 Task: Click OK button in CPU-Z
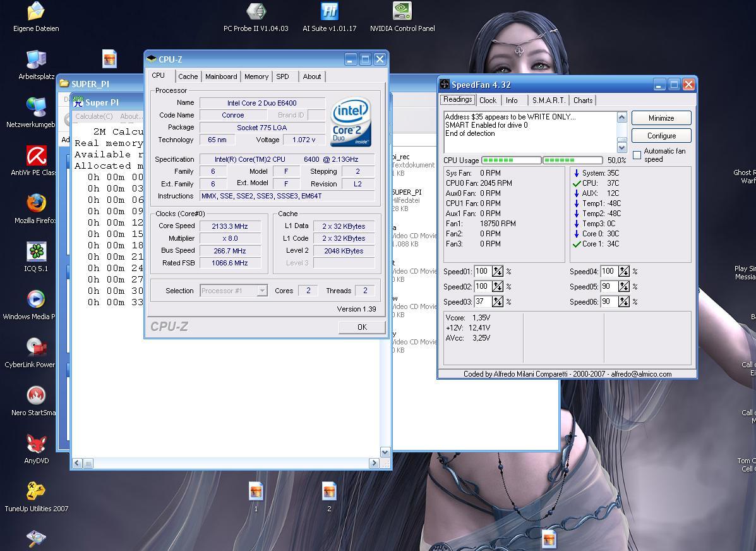[x=362, y=327]
